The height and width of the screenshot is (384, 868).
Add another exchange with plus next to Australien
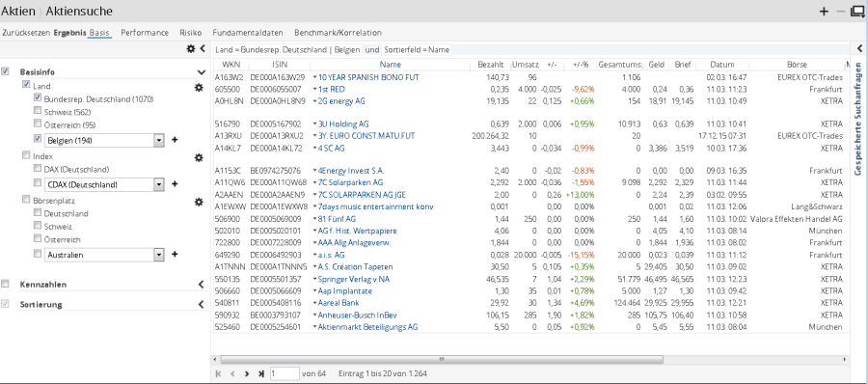(175, 255)
